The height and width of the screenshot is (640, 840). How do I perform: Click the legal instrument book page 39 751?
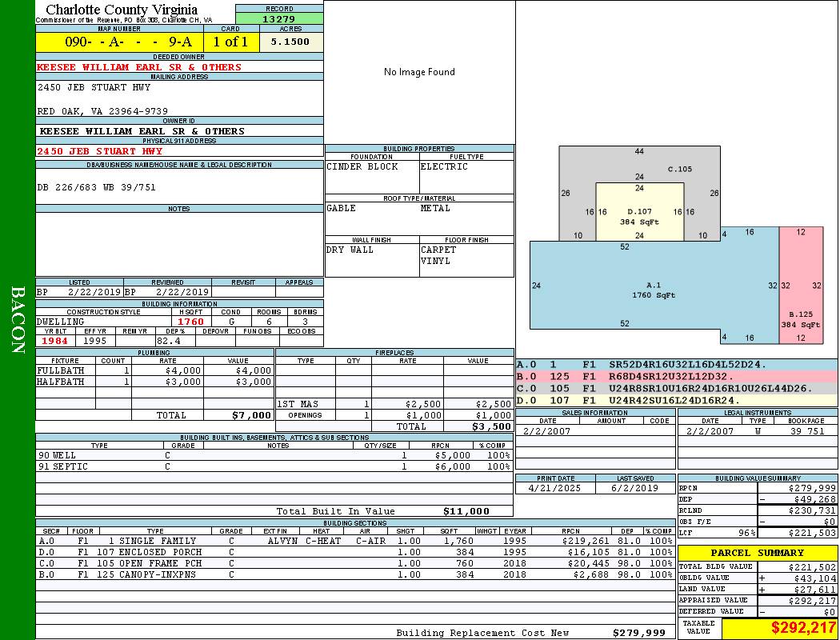(x=806, y=431)
